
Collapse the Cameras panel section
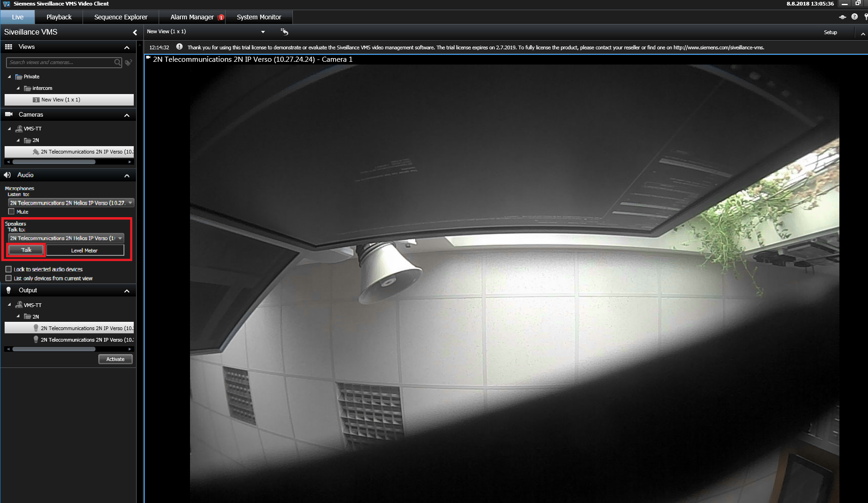[127, 115]
